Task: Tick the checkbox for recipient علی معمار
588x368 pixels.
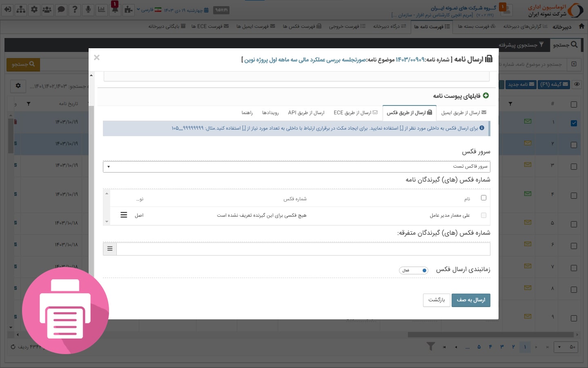Action: (x=483, y=215)
